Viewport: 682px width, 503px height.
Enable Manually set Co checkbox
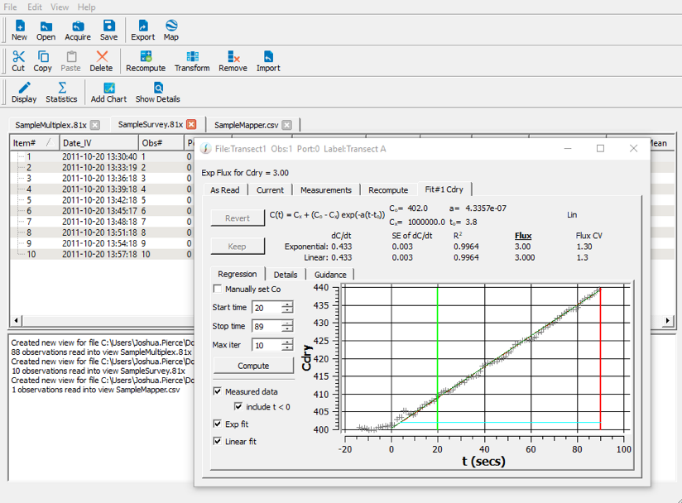pos(218,289)
